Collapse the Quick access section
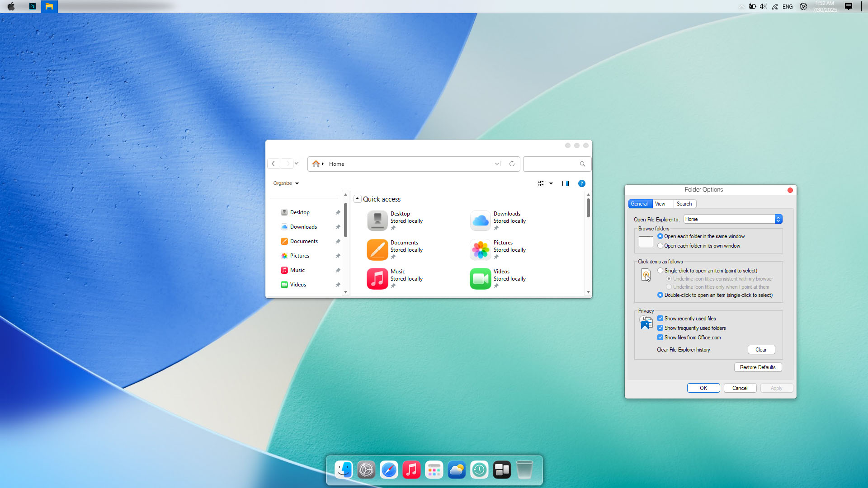 358,199
